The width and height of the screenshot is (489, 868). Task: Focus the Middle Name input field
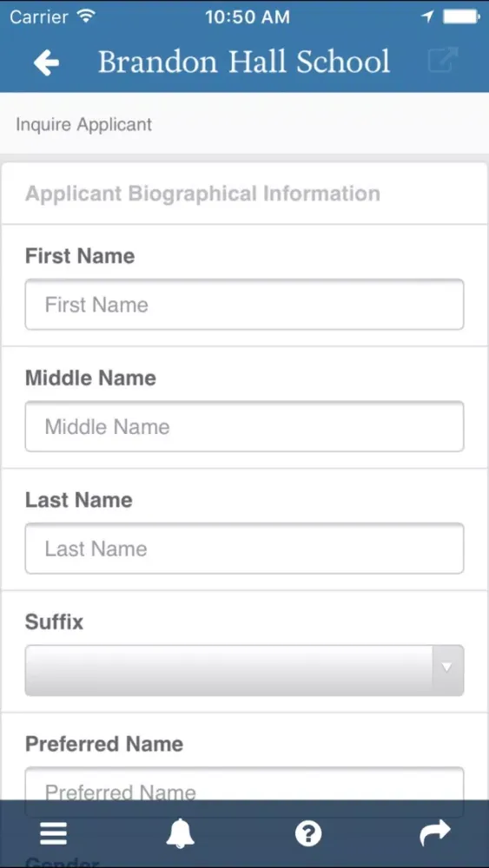(x=244, y=426)
